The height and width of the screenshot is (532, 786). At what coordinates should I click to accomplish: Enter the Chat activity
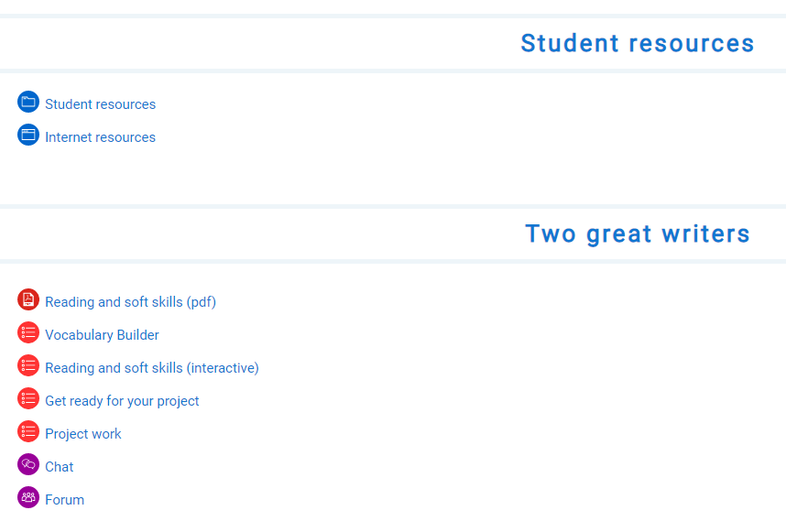tap(58, 466)
